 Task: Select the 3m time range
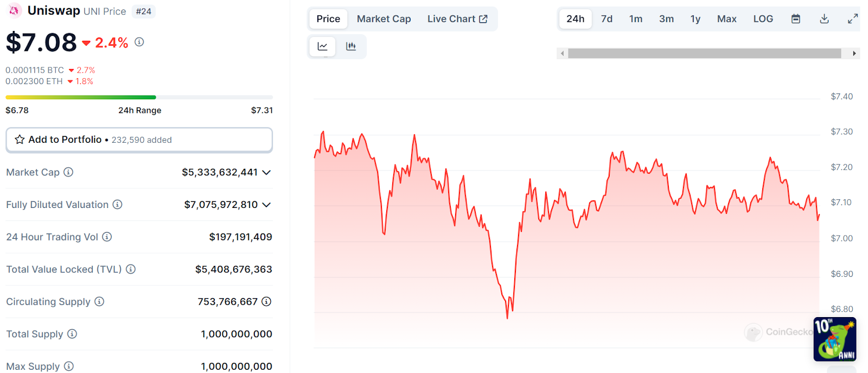pyautogui.click(x=667, y=19)
